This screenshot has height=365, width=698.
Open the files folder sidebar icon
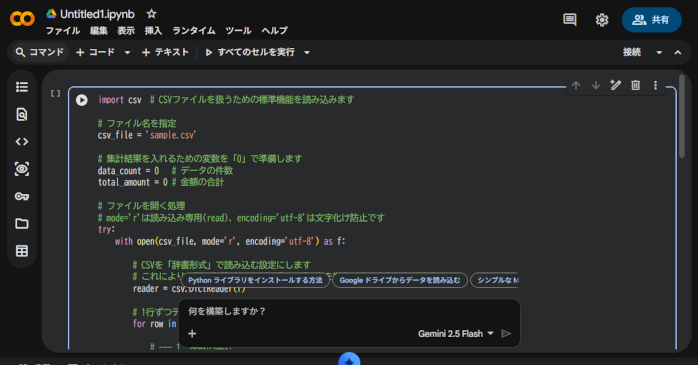pos(22,223)
